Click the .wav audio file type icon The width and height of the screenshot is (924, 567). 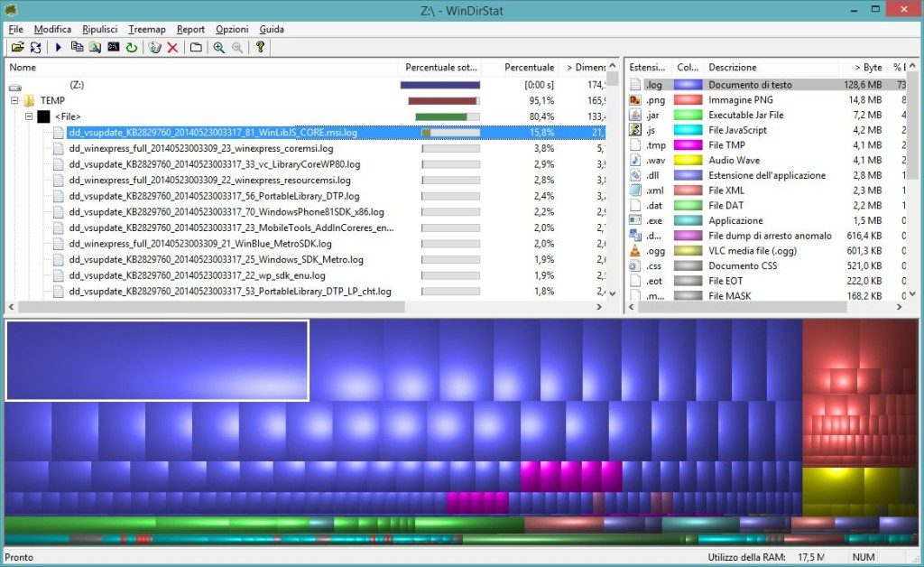(x=635, y=161)
